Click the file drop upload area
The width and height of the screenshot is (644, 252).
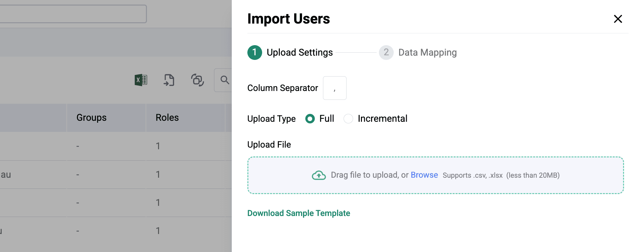click(x=436, y=175)
